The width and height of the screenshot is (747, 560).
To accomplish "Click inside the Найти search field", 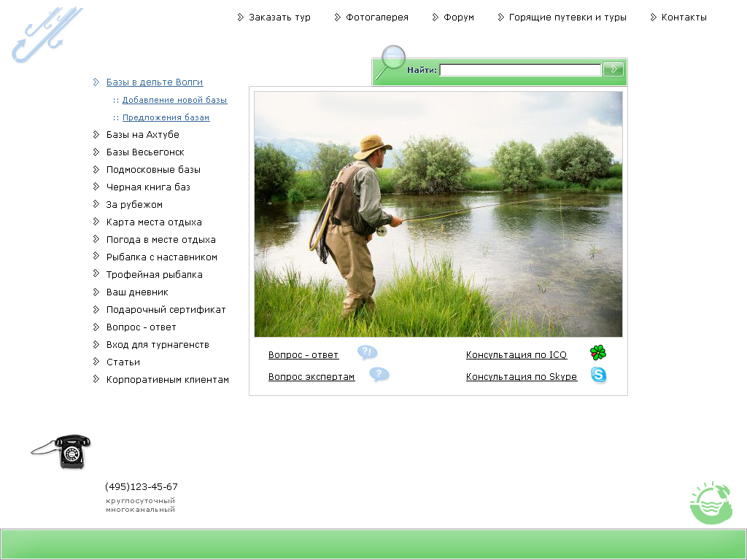I will click(519, 69).
